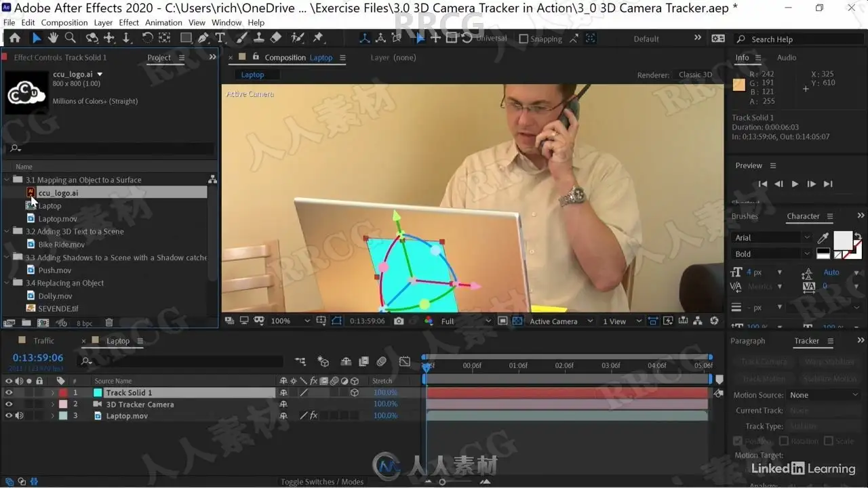Open the Effect menu
The image size is (868, 488).
129,22
